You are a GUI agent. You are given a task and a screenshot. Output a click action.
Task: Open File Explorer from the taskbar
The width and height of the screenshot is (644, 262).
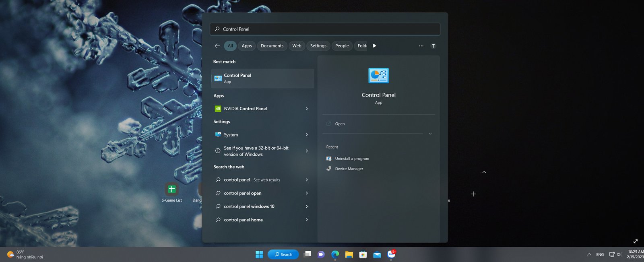coord(349,254)
